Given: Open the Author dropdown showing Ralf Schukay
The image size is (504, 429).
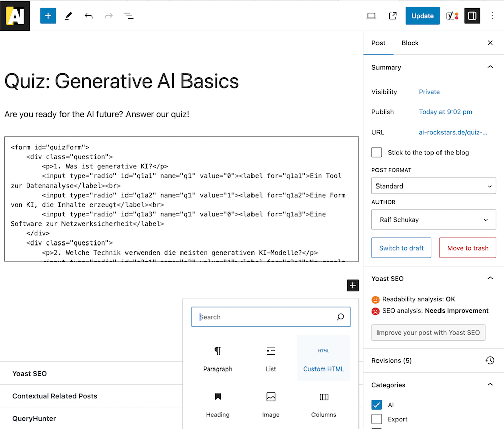Looking at the screenshot, I should pos(433,220).
